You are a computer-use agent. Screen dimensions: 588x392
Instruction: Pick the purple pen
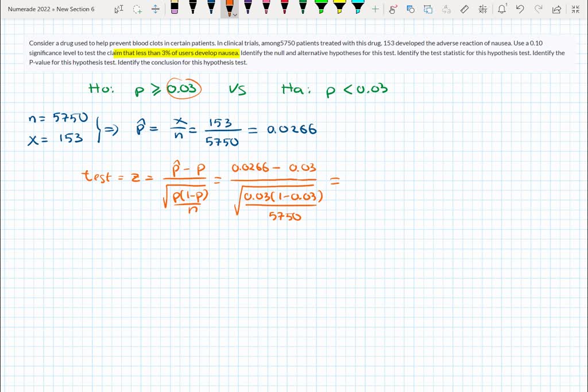click(248, 7)
